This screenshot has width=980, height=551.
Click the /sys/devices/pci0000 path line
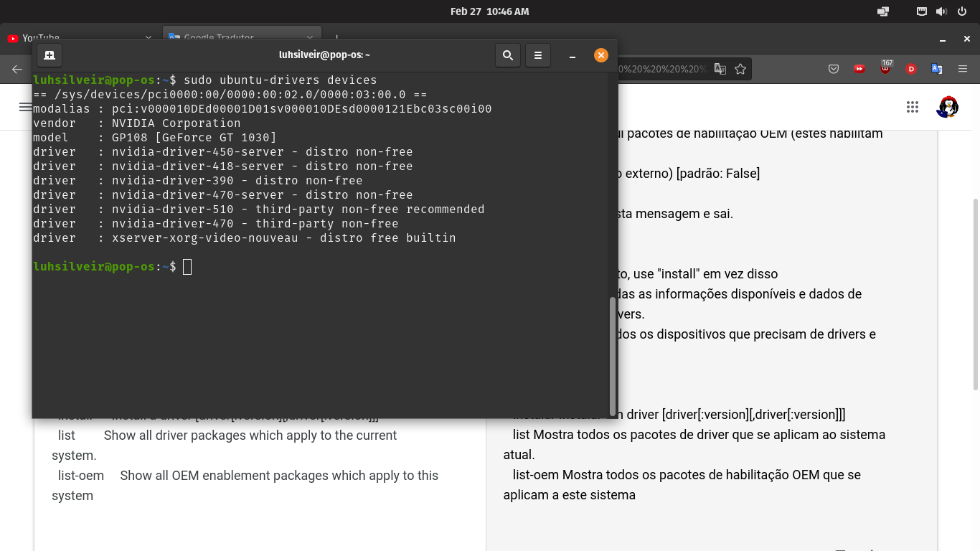click(x=230, y=95)
